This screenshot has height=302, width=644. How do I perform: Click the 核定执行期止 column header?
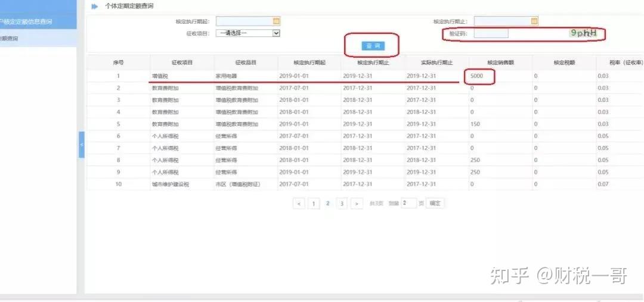[x=373, y=63]
